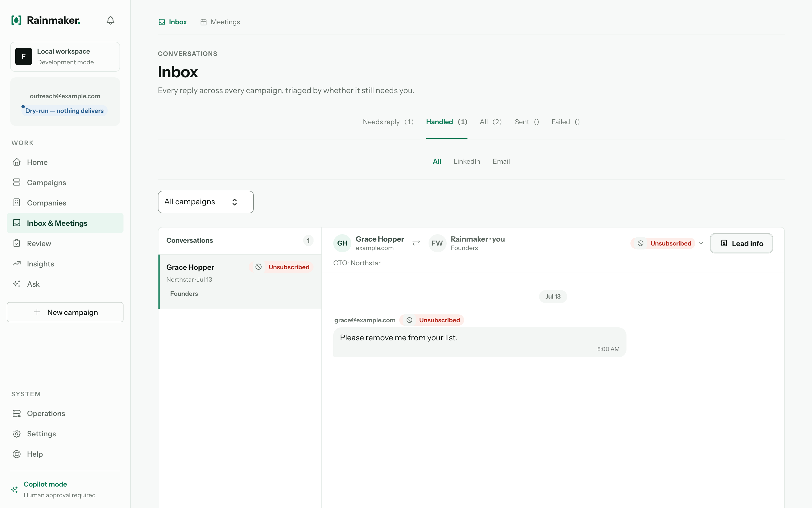Filter by Email channel
Screen dimensions: 812x508
[x=501, y=161]
